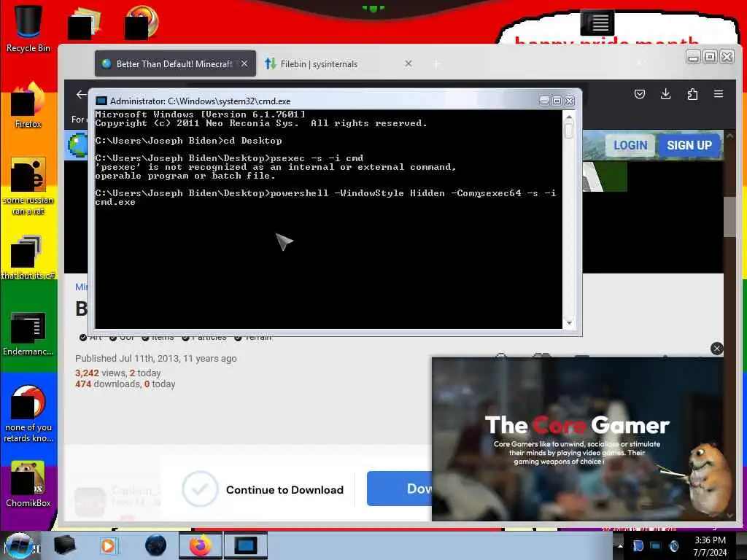Close The Core Gamer video ad
This screenshot has height=560, width=747.
(x=716, y=349)
